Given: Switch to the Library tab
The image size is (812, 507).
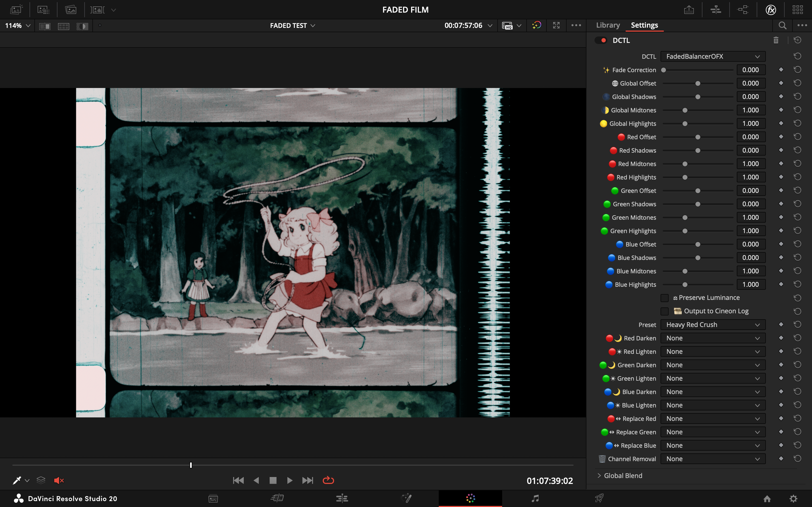Looking at the screenshot, I should [608, 25].
